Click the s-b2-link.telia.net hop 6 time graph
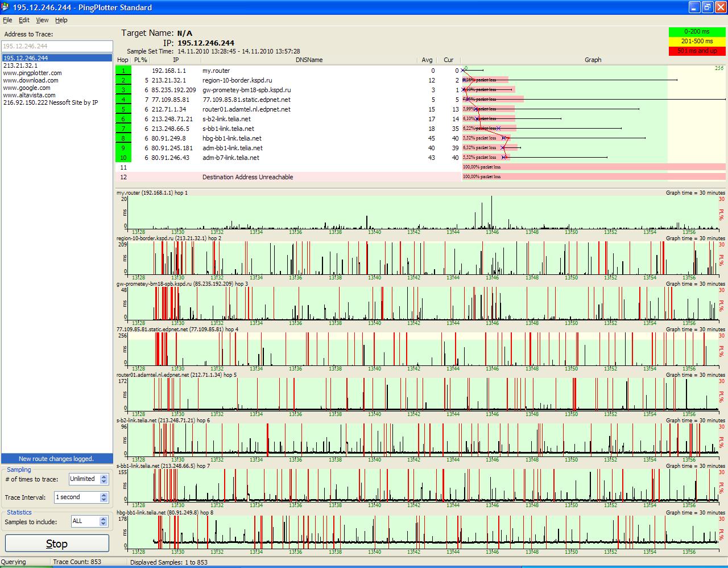Screen dimensions: 728x568 pyautogui.click(x=422, y=440)
